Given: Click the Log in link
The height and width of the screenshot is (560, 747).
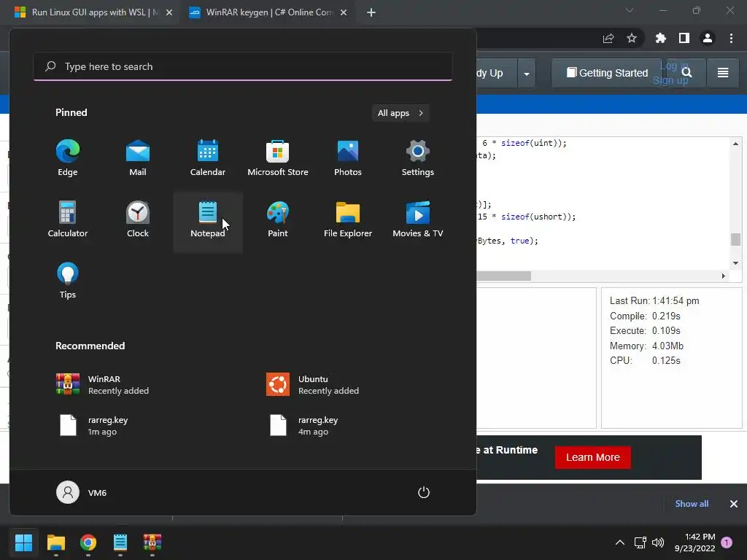Looking at the screenshot, I should [673, 66].
